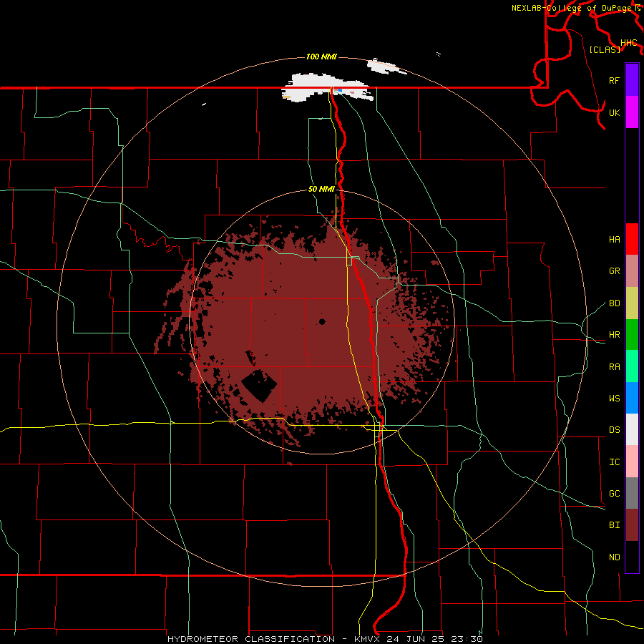Click the DS white legend swatch
Image resolution: width=644 pixels, height=644 pixels.
[632, 429]
